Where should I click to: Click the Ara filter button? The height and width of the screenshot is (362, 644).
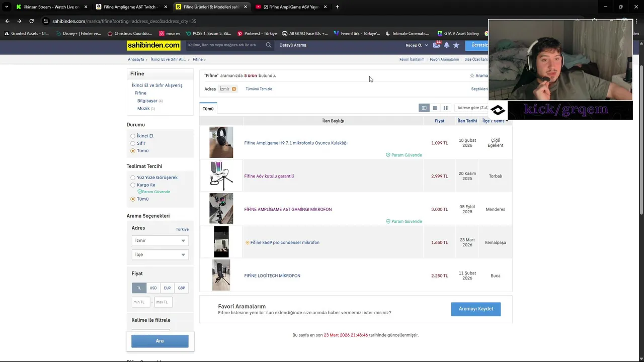coord(160,341)
